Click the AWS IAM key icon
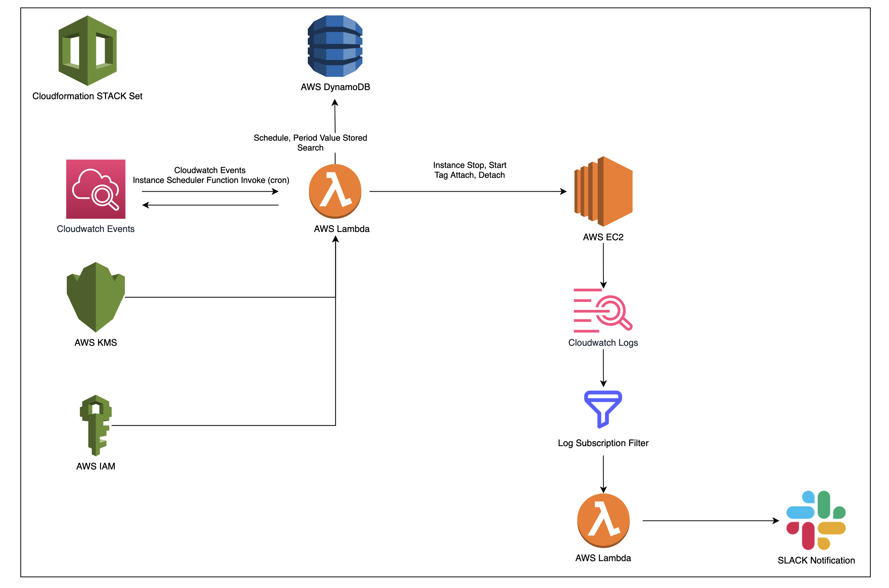Screen dimensions: 889x588 (96, 425)
